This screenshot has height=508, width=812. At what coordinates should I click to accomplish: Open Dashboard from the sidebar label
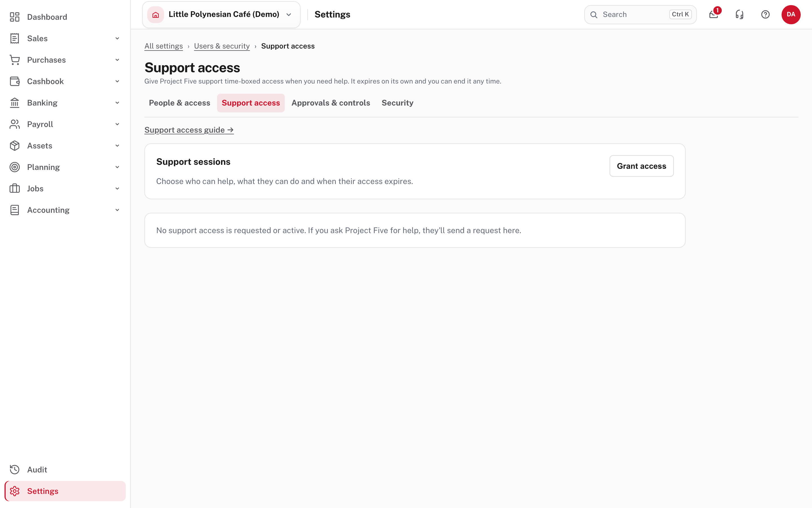47,17
